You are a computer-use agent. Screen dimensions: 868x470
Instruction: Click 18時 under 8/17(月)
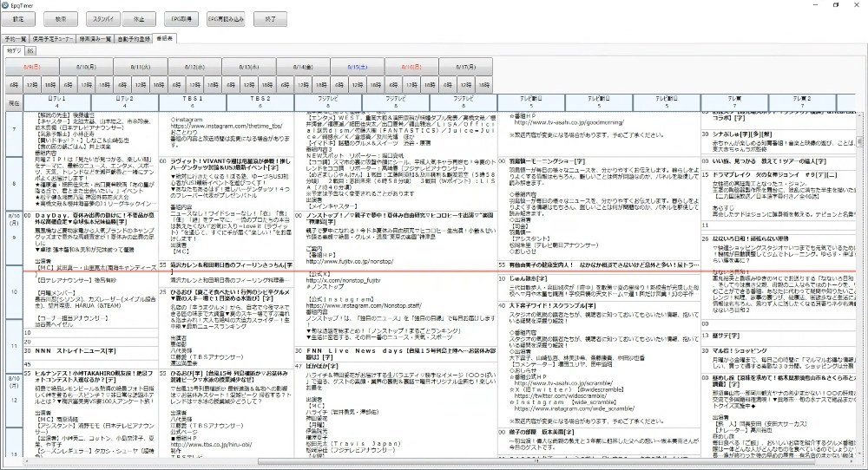coord(484,85)
